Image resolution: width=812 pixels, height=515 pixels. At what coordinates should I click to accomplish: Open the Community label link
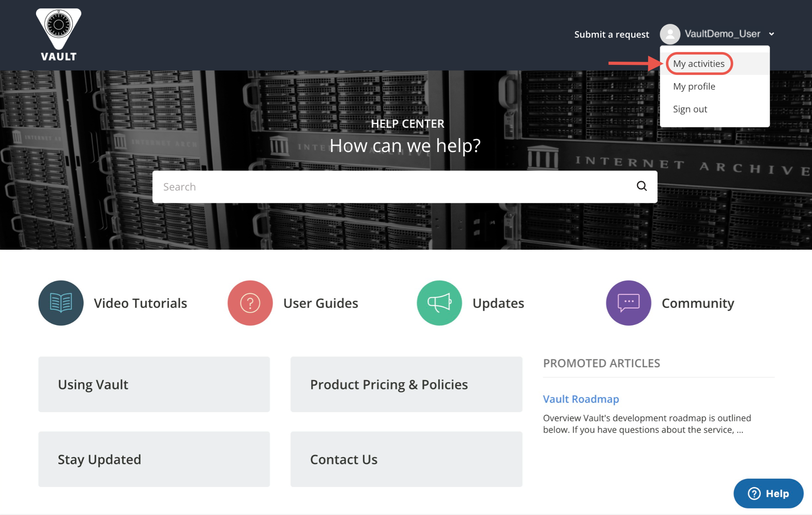tap(698, 304)
